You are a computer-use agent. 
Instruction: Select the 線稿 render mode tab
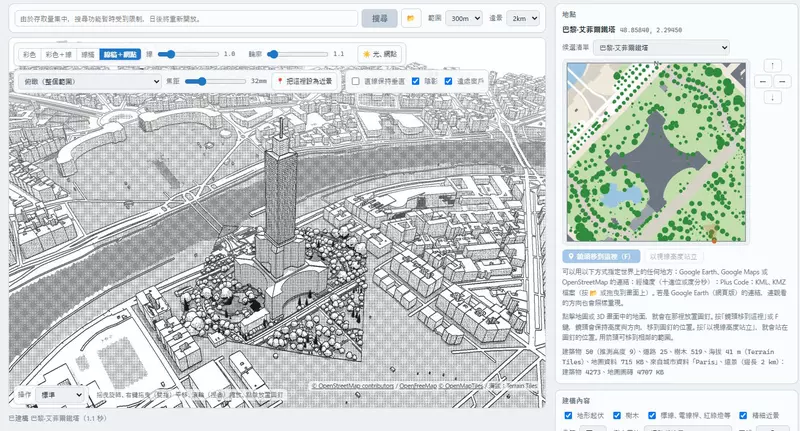[88, 54]
